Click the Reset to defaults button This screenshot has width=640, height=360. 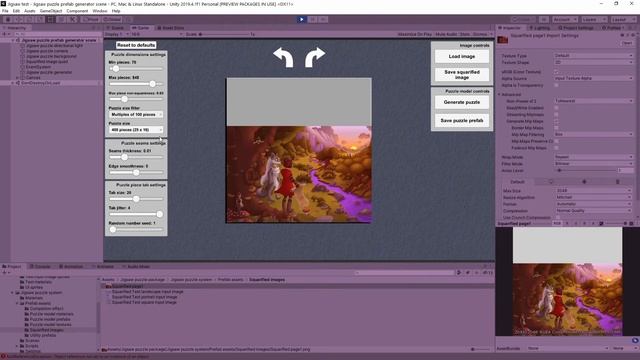point(136,45)
